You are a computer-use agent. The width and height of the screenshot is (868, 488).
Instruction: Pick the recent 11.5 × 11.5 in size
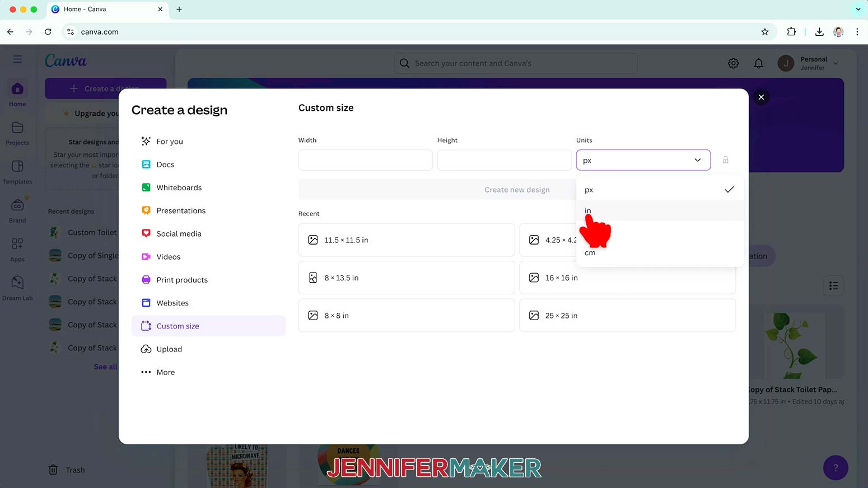click(407, 240)
